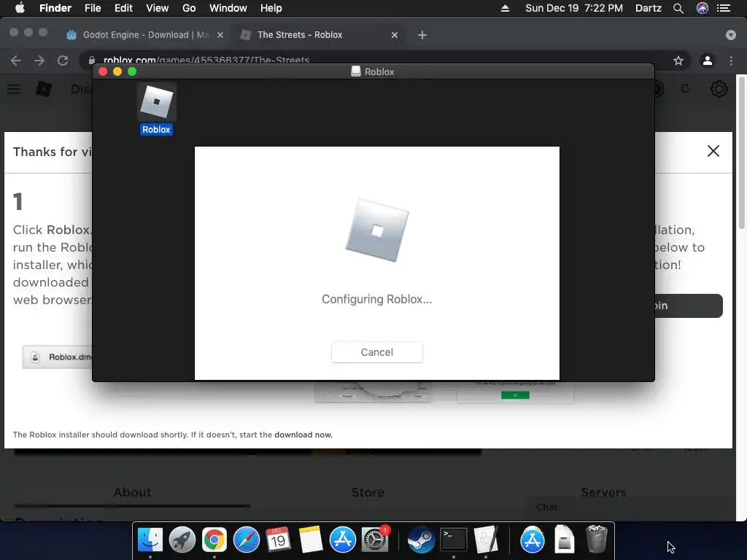Open Calendar from the Dock
747x560 pixels.
(278, 540)
